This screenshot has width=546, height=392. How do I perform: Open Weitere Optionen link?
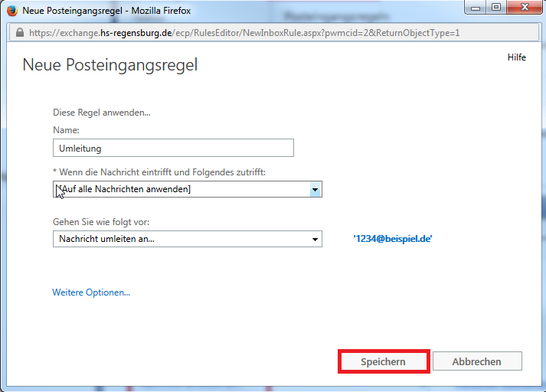pyautogui.click(x=91, y=292)
